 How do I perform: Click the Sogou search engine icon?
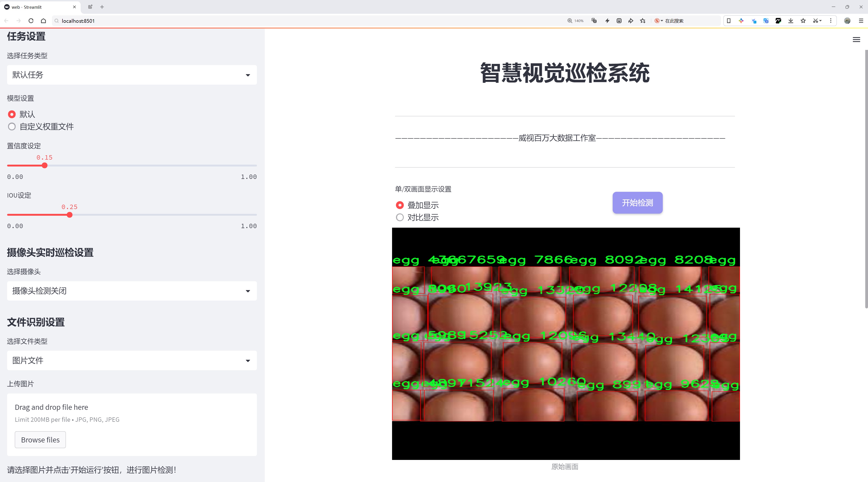click(657, 21)
